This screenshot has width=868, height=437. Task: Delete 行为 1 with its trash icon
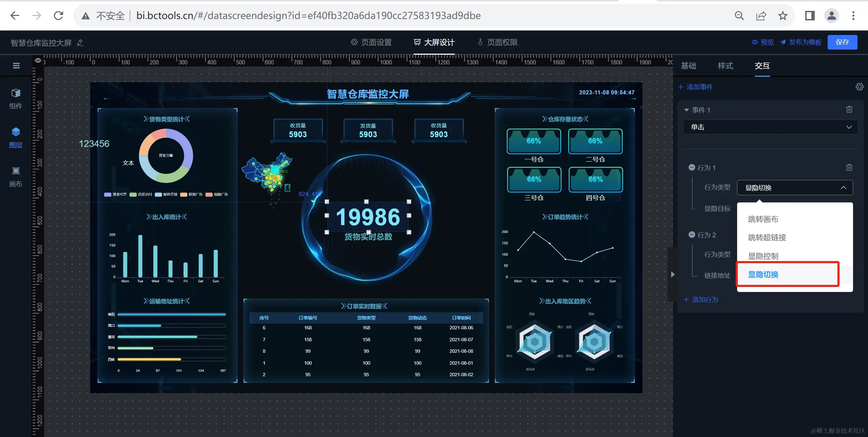tap(849, 167)
